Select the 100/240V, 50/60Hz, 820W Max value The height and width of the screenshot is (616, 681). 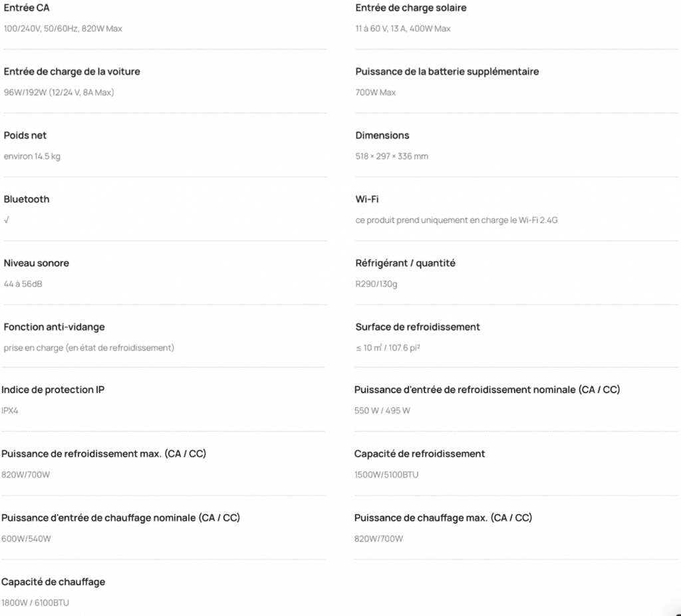63,29
